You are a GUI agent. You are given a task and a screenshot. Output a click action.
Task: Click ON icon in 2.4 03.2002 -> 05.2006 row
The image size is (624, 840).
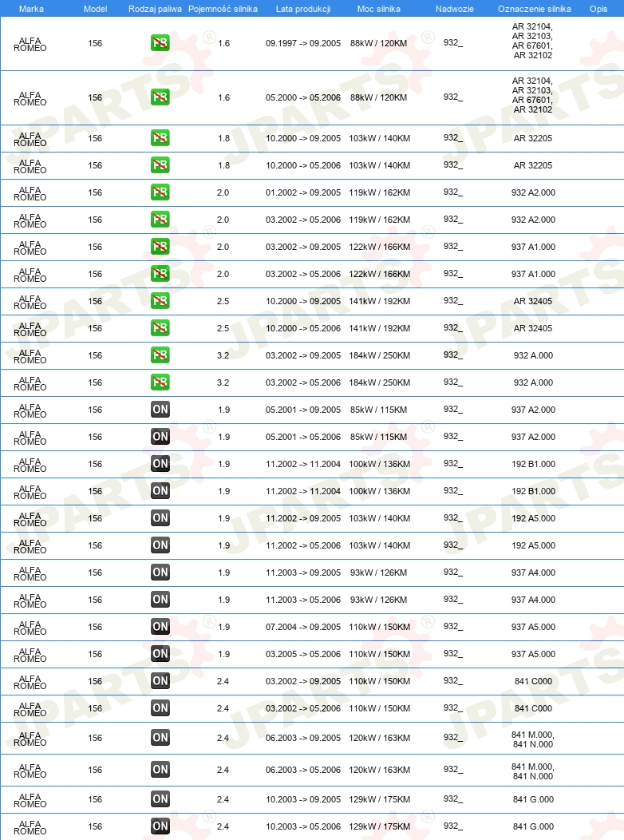160,707
